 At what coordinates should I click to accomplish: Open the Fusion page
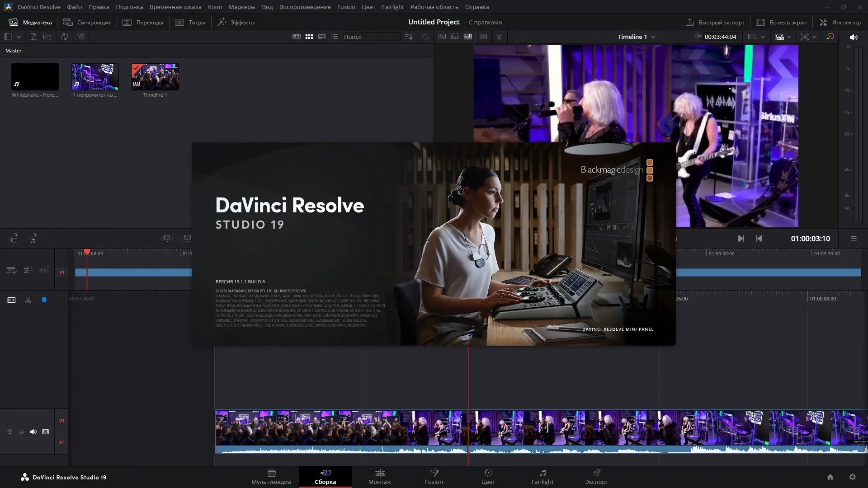(x=434, y=477)
